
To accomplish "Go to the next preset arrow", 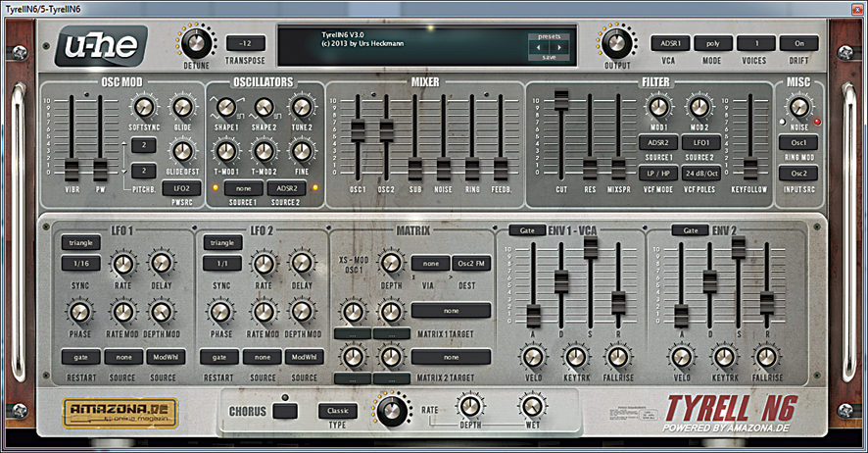I will coord(559,47).
